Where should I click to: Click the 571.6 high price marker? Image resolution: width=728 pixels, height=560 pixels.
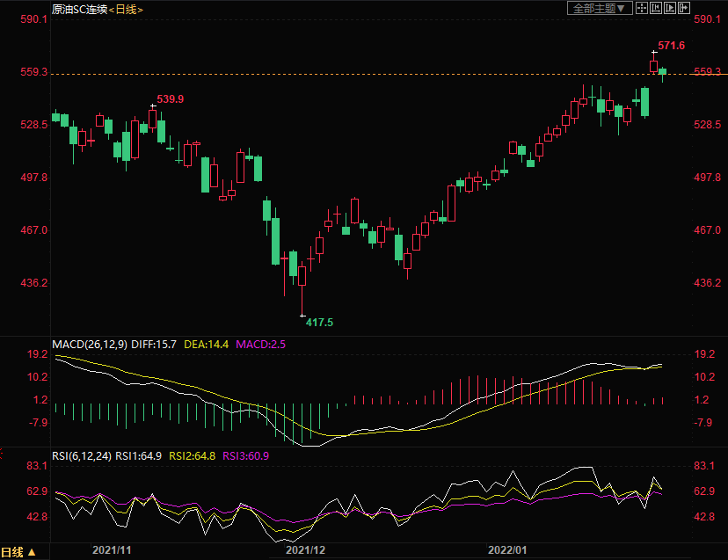point(672,45)
